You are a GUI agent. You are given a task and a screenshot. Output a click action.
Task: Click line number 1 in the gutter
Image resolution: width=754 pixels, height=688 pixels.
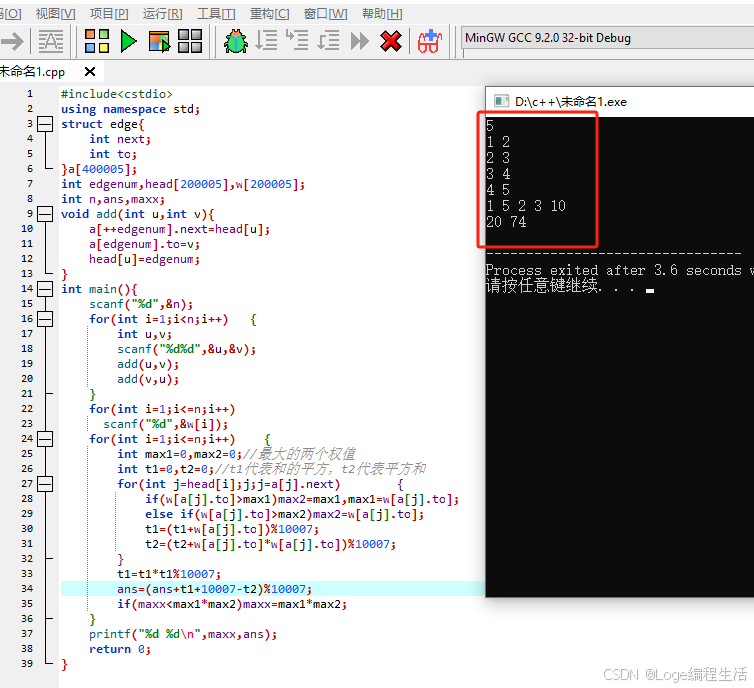(x=30, y=94)
